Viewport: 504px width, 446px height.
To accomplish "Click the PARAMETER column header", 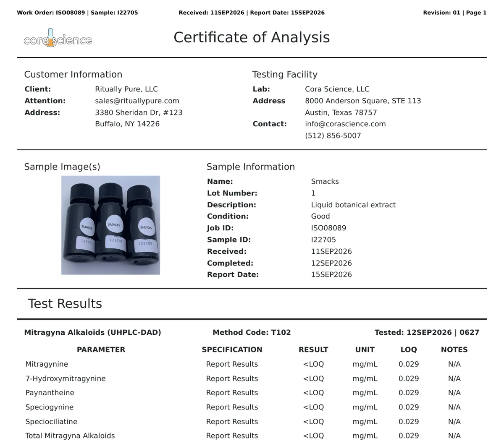I will point(101,349).
